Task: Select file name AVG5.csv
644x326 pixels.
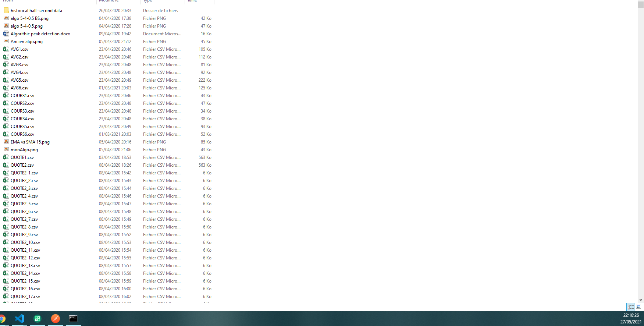Action: pyautogui.click(x=19, y=80)
